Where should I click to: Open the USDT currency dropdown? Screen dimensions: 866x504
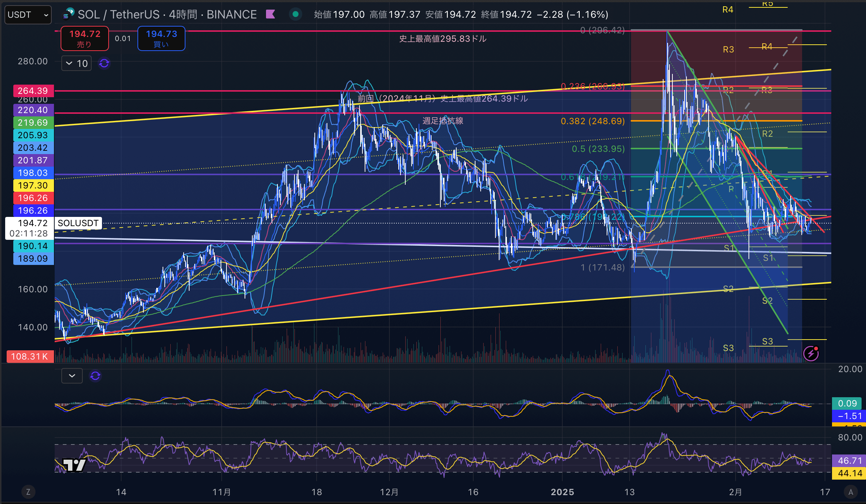28,15
